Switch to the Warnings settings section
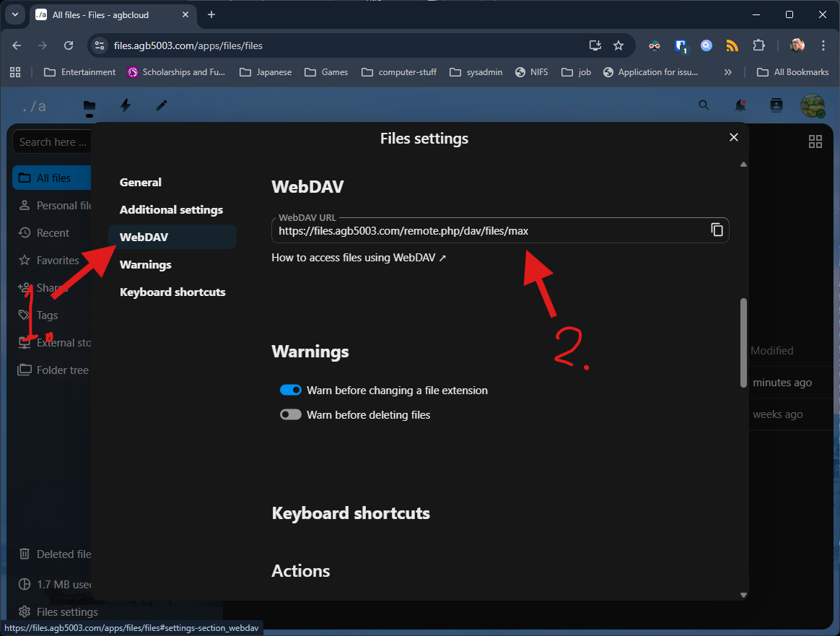The height and width of the screenshot is (636, 840). tap(145, 264)
